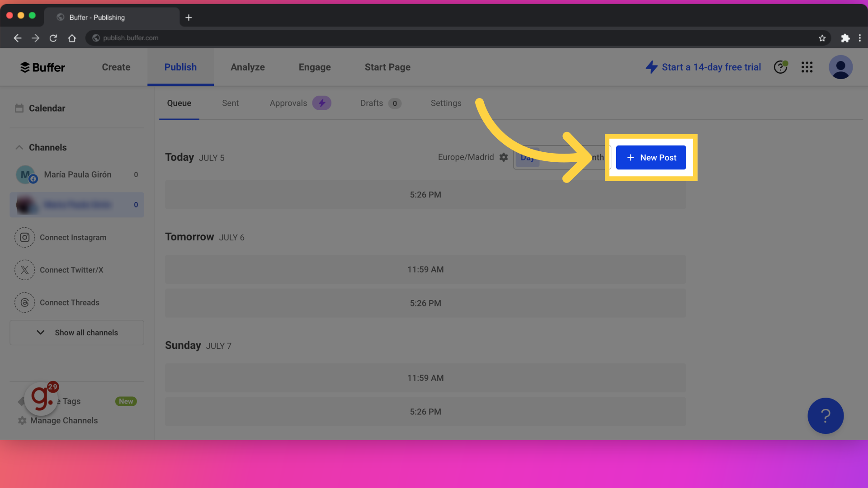This screenshot has height=488, width=868.
Task: Click Sunday's 11:59 AM slot
Action: pos(425,378)
